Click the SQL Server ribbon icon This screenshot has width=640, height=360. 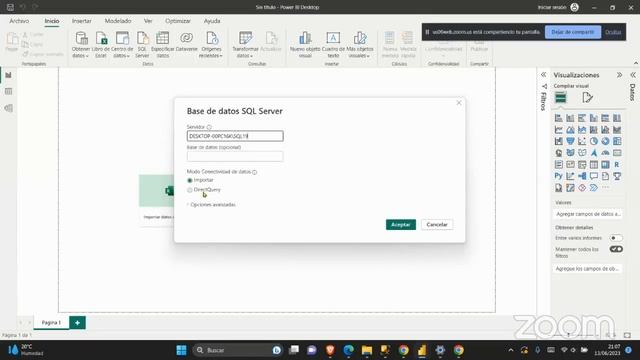click(x=142, y=44)
